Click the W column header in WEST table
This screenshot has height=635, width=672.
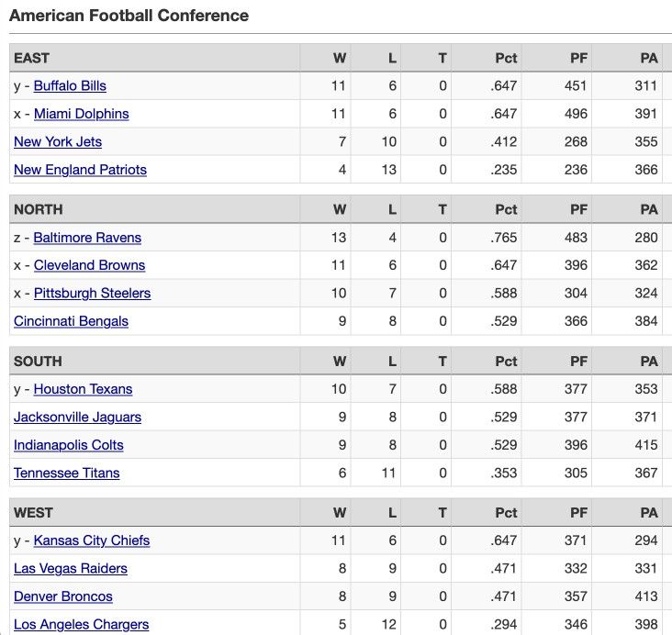pos(340,512)
